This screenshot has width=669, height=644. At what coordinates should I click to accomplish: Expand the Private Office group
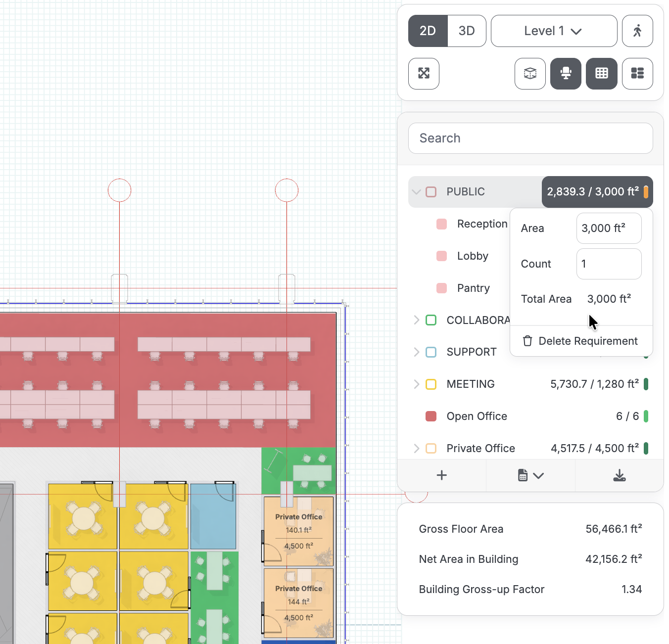pos(416,448)
